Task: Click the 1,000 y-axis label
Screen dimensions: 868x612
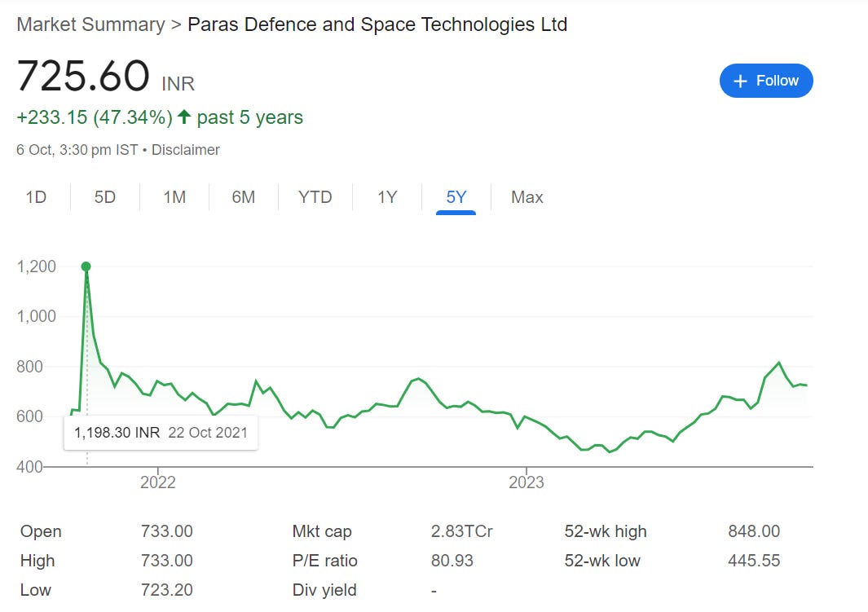Action: 37,316
